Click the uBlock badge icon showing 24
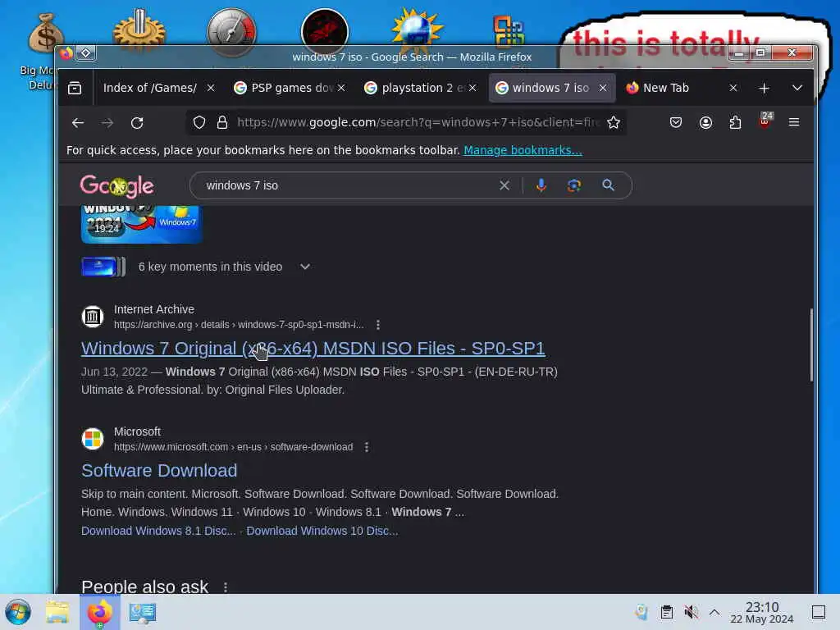 coord(765,120)
